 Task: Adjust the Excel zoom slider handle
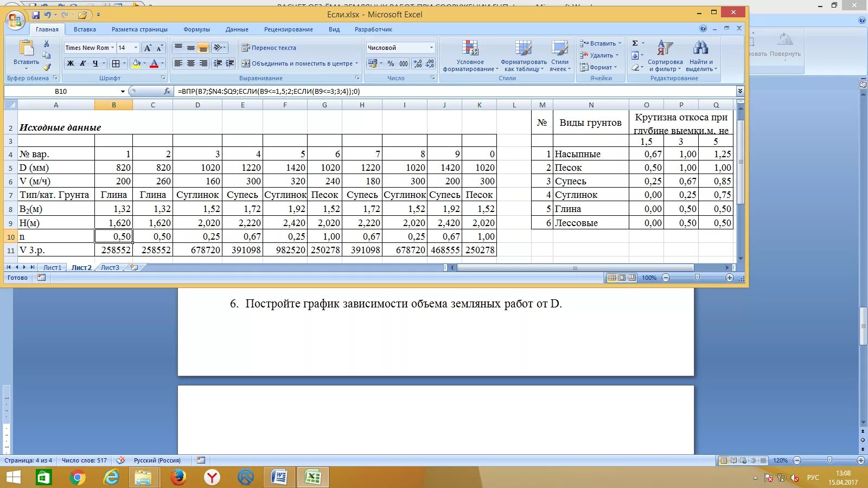click(x=698, y=278)
